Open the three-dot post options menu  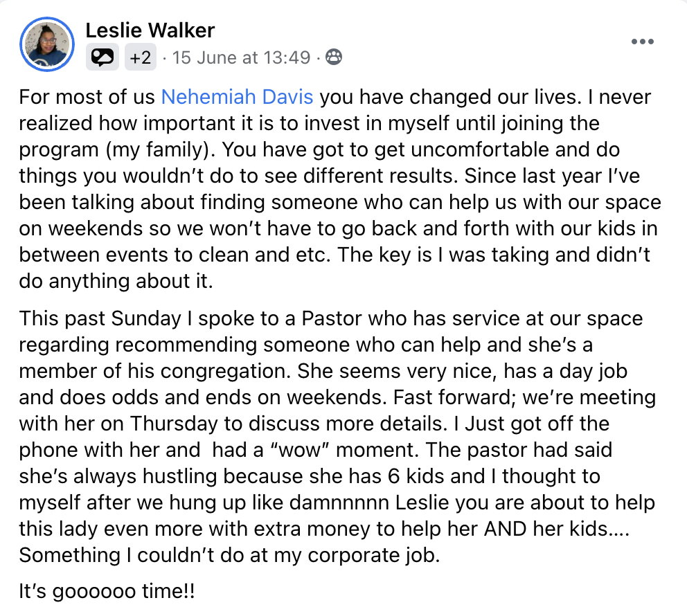coord(642,42)
